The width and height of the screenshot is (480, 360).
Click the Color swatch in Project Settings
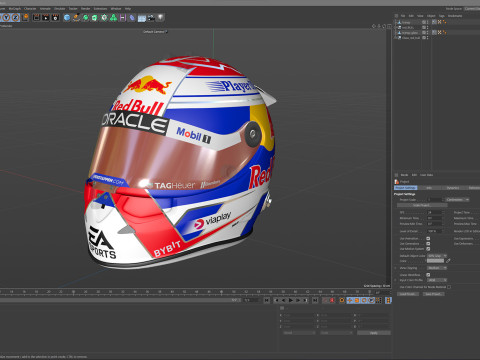click(x=436, y=261)
